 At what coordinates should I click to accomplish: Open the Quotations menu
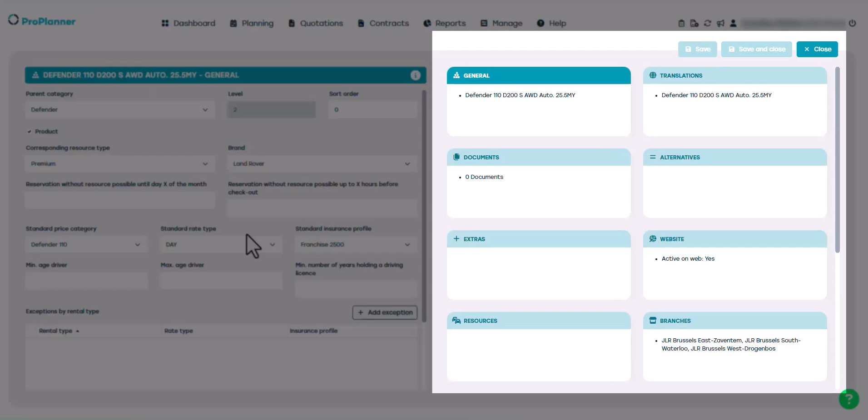[x=316, y=23]
